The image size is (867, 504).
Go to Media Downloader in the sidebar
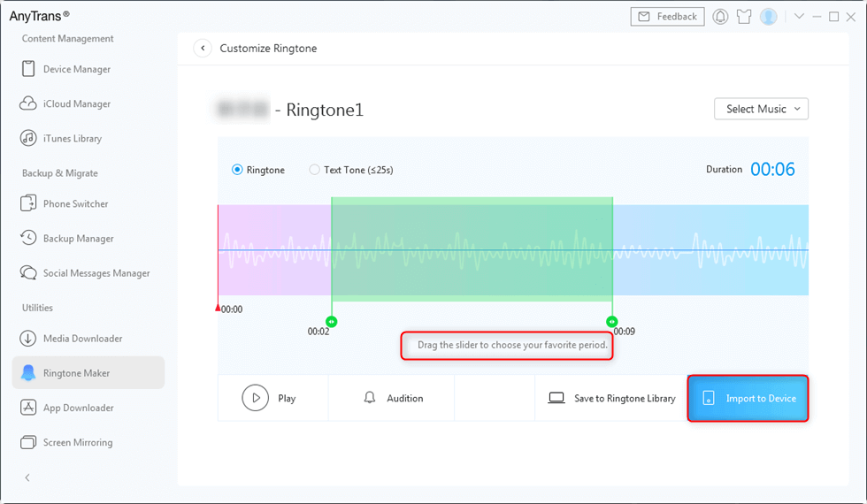pos(82,339)
